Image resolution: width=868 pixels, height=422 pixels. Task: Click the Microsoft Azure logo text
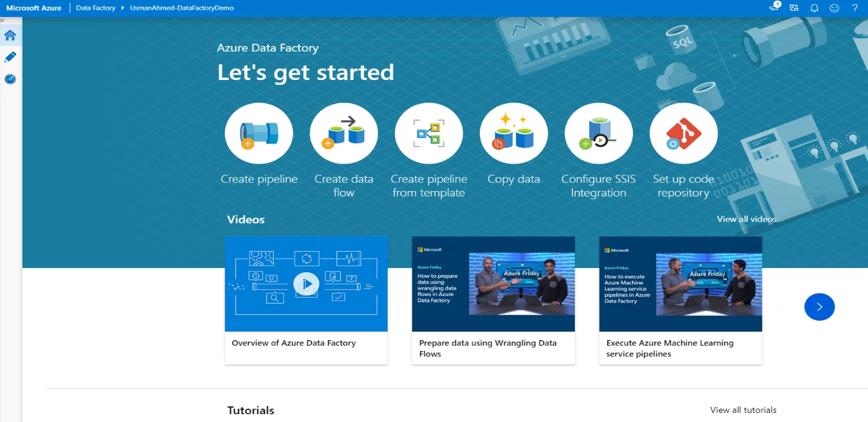(x=34, y=8)
